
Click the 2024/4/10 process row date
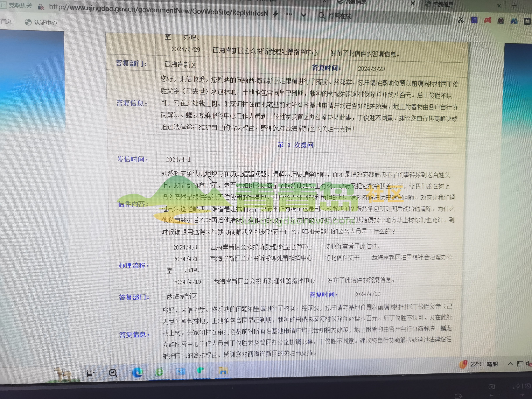tap(187, 282)
